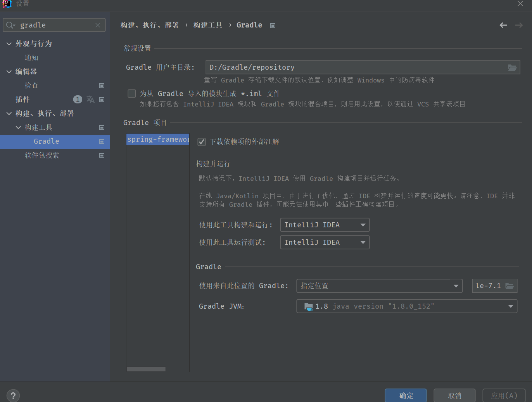
Task: Open the Gradle JVM dropdown
Action: click(x=407, y=306)
